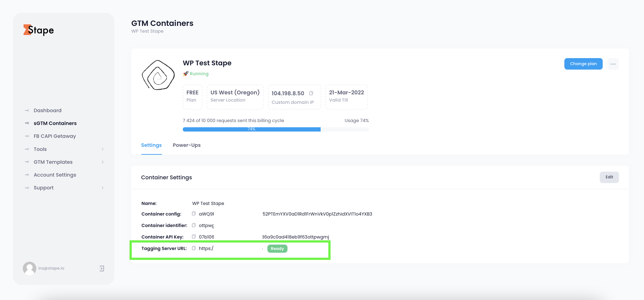
Task: Expand the Support section
Action: point(102,187)
